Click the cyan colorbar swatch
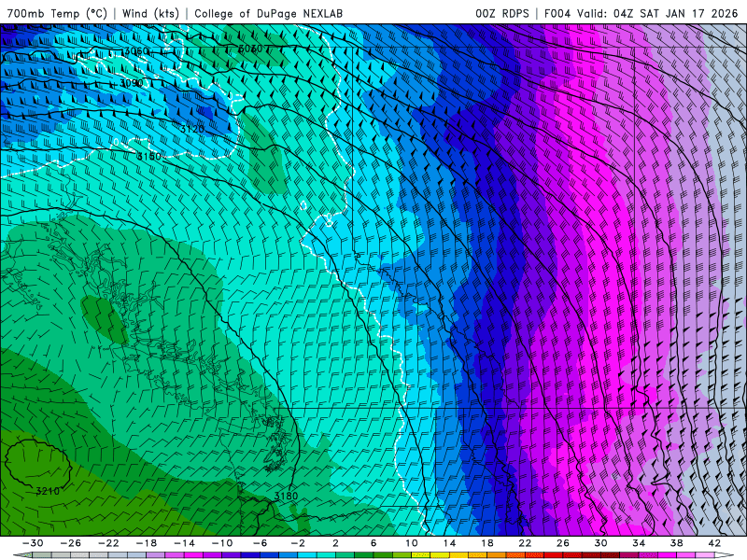747x560 pixels. (x=307, y=555)
